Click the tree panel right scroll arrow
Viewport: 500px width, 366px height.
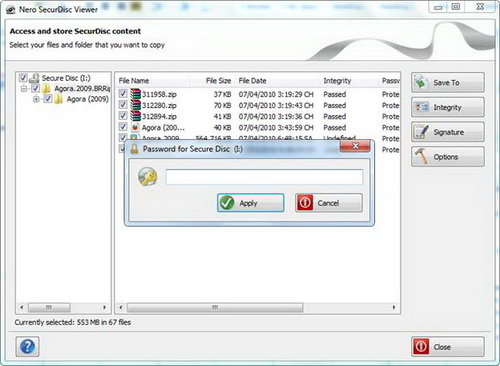click(x=104, y=307)
